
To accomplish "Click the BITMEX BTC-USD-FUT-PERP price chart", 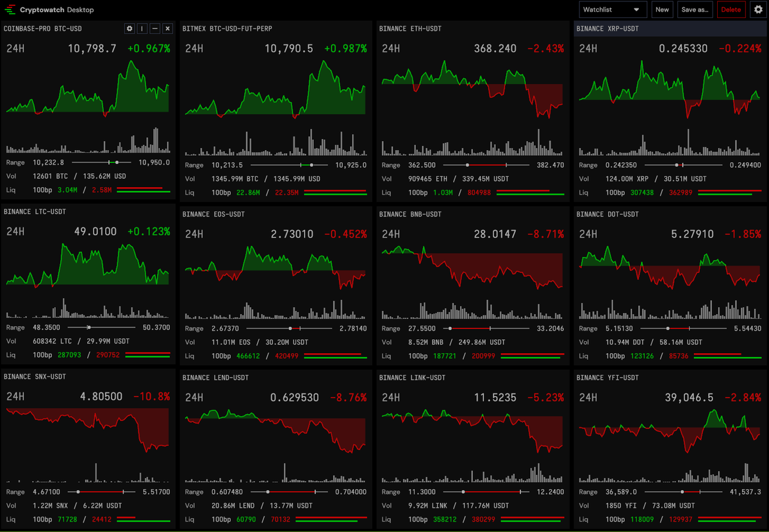I will (276, 88).
